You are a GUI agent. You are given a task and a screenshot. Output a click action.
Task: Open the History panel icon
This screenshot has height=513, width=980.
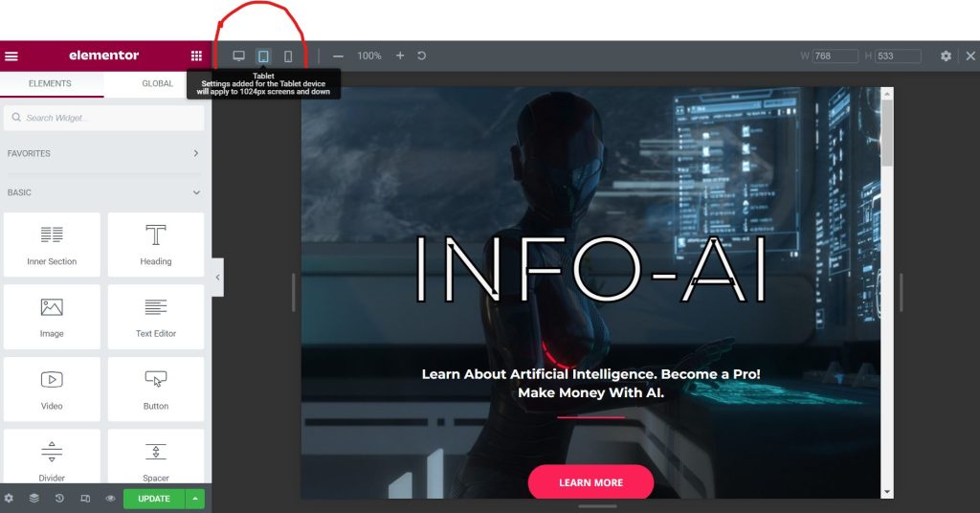59,499
